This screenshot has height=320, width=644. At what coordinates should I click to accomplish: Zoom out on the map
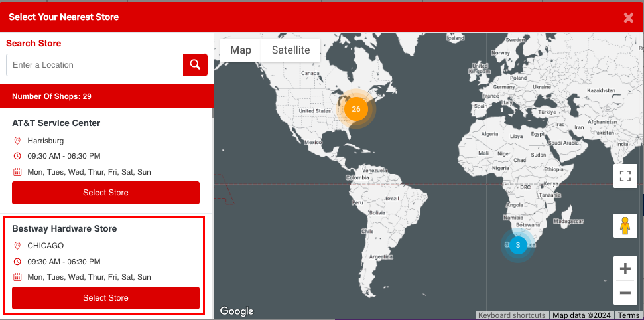[x=625, y=293]
